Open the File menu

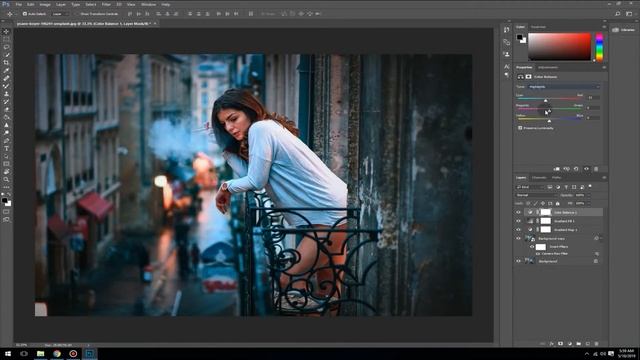point(19,4)
